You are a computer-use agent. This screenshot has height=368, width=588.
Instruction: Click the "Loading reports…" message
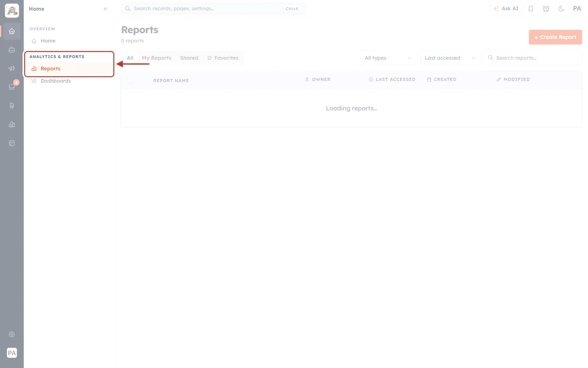click(x=352, y=108)
